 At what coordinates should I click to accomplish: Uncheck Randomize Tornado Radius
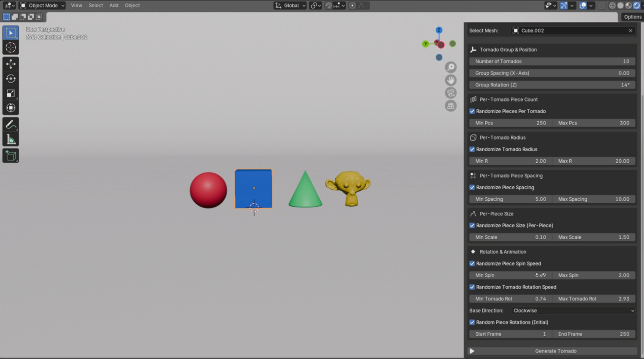point(472,149)
